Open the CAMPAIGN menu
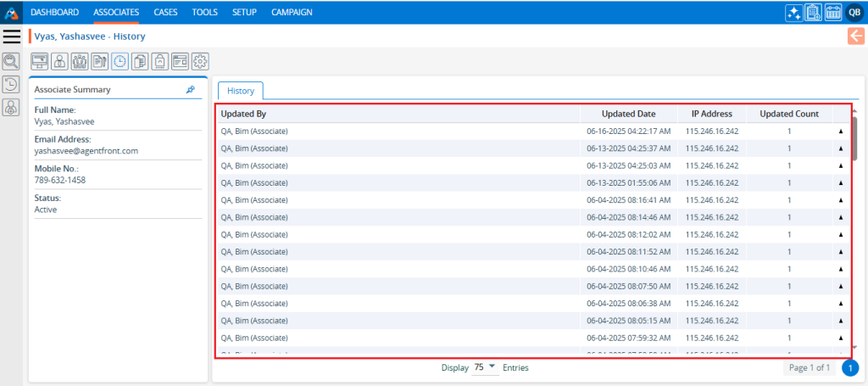 [x=292, y=12]
